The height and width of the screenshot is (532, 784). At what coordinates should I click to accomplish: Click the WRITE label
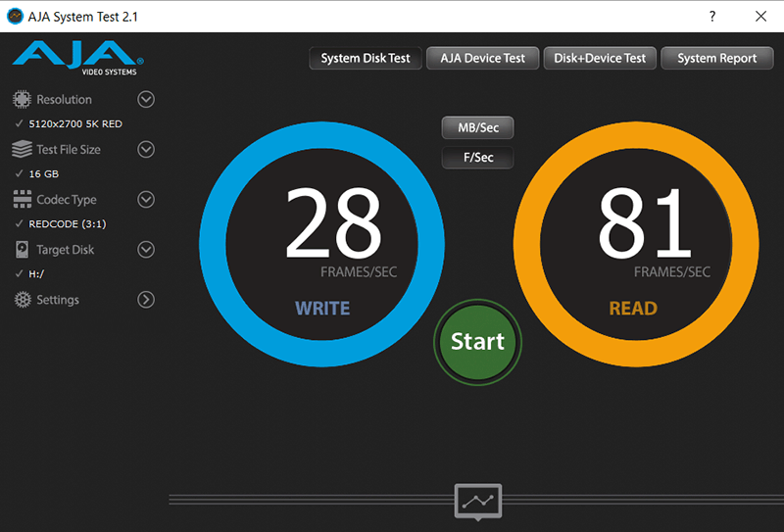(322, 309)
